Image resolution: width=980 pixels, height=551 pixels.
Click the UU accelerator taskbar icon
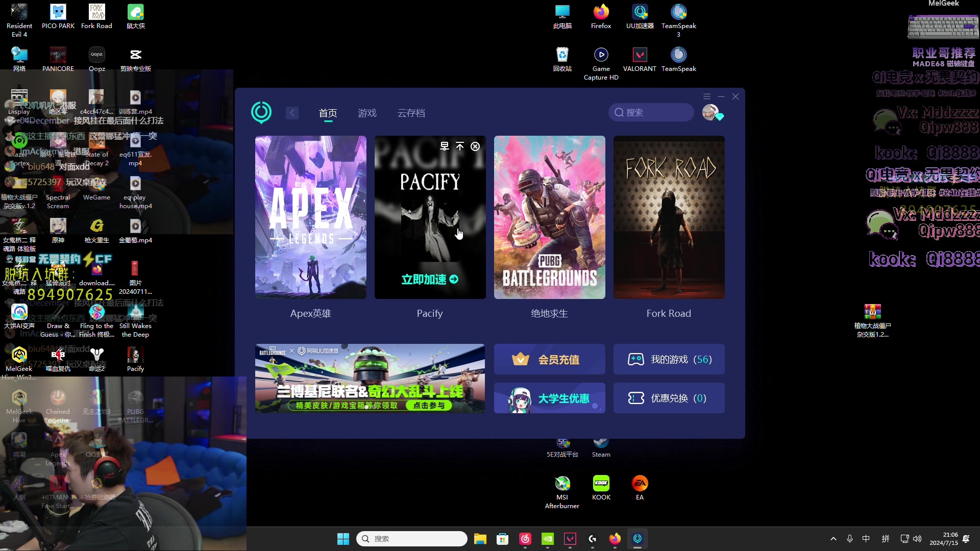pyautogui.click(x=638, y=539)
